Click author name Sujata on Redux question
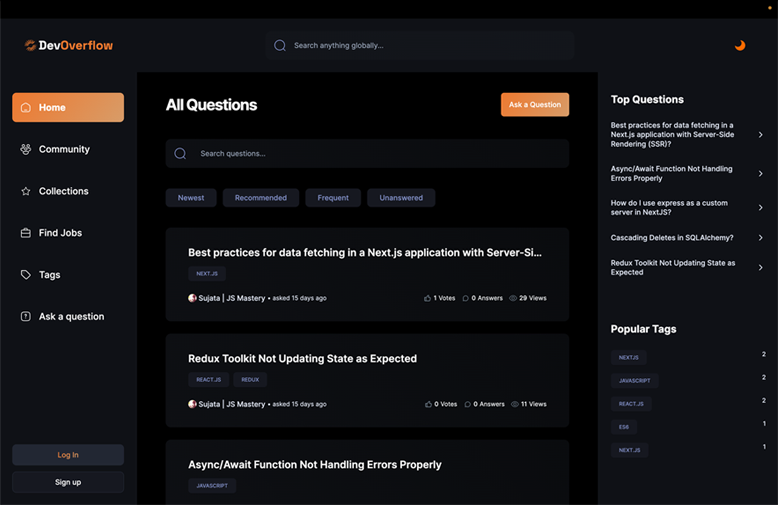The image size is (778, 505). coord(232,404)
